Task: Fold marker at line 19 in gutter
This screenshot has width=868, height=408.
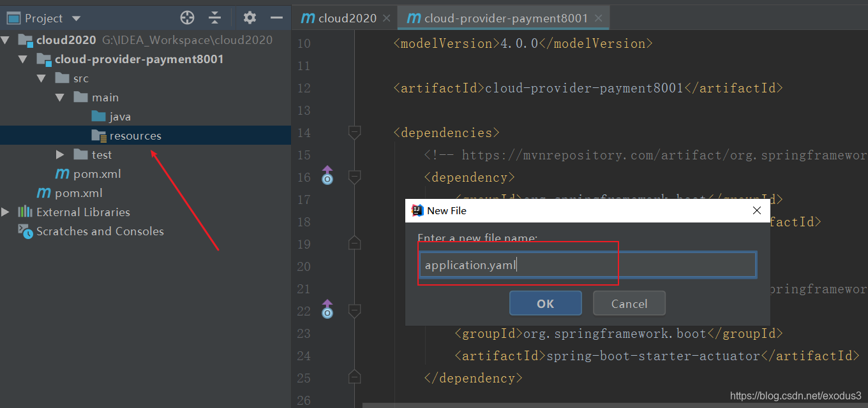Action: click(355, 244)
